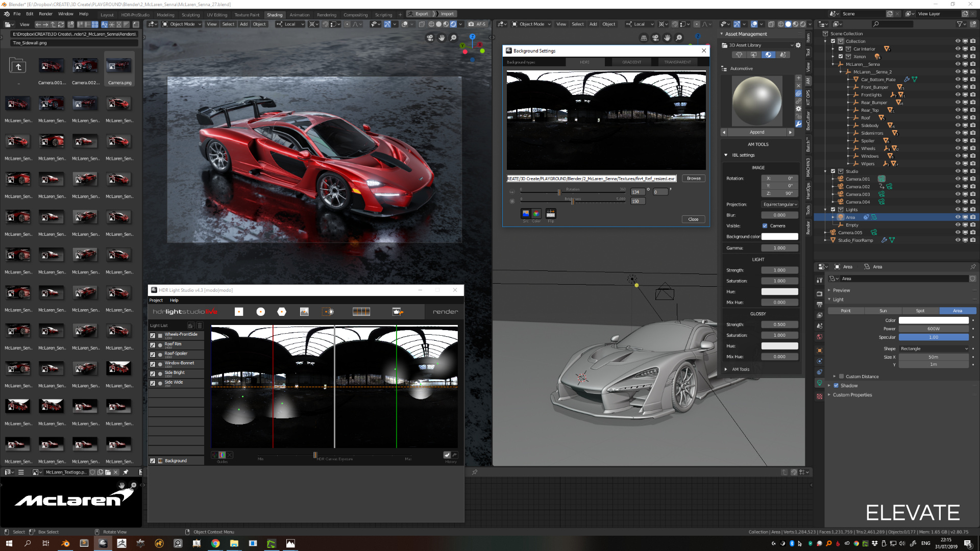This screenshot has width=980, height=551.
Task: Select the TRANSPARENT background type tab
Action: point(677,62)
